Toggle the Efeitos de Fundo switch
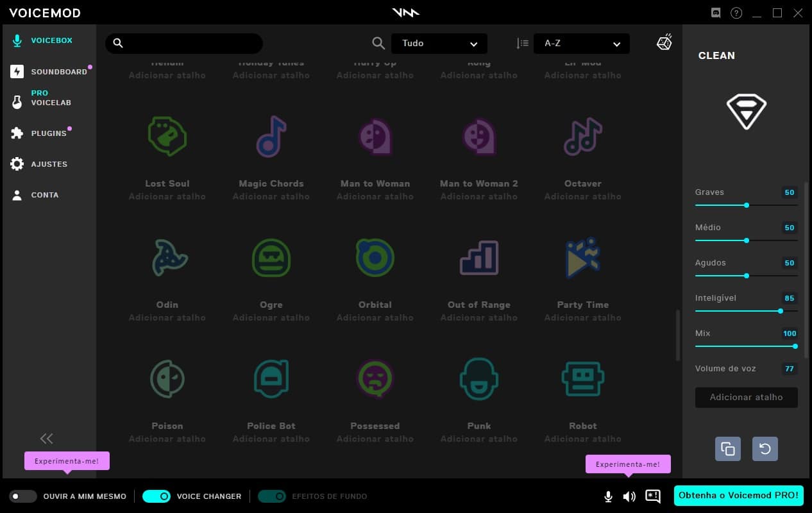 (272, 496)
